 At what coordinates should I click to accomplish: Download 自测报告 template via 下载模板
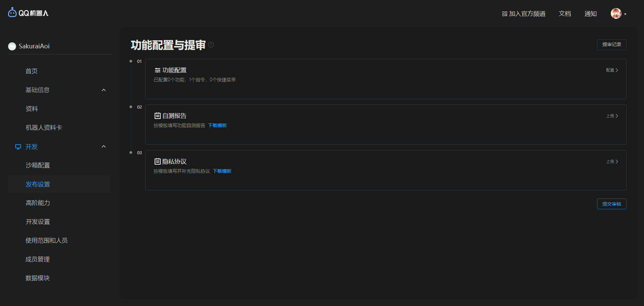[217, 125]
